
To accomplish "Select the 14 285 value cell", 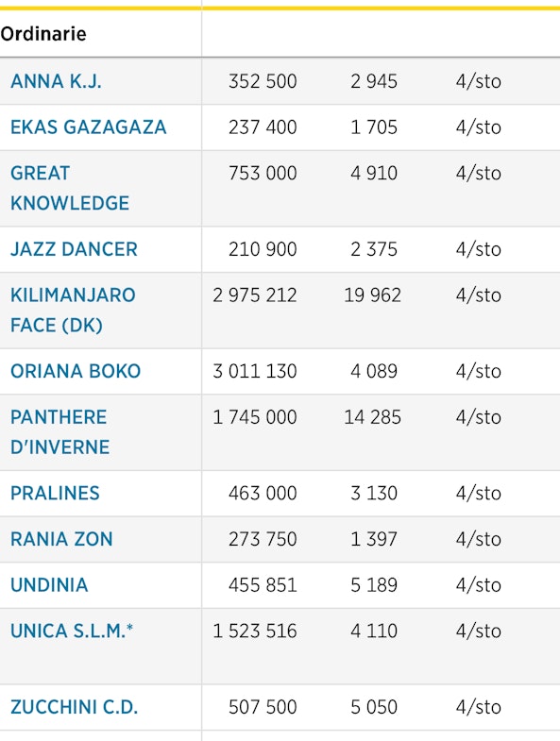I will (373, 417).
